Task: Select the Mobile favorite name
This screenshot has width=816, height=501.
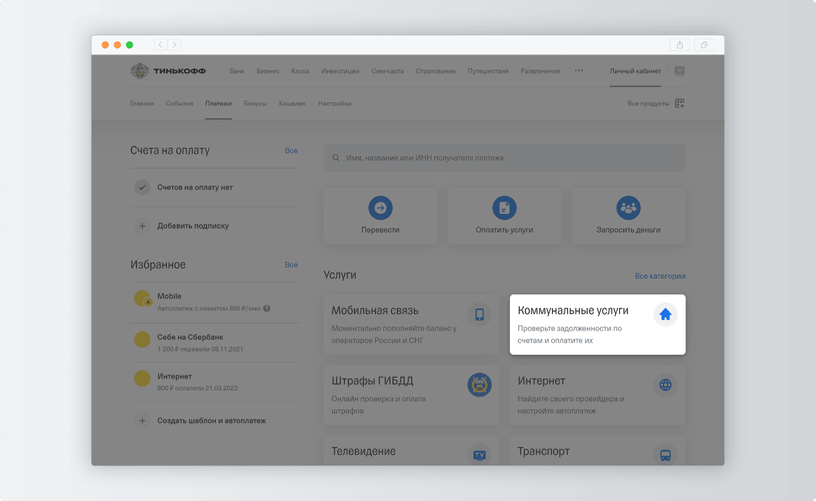Action: pos(169,296)
